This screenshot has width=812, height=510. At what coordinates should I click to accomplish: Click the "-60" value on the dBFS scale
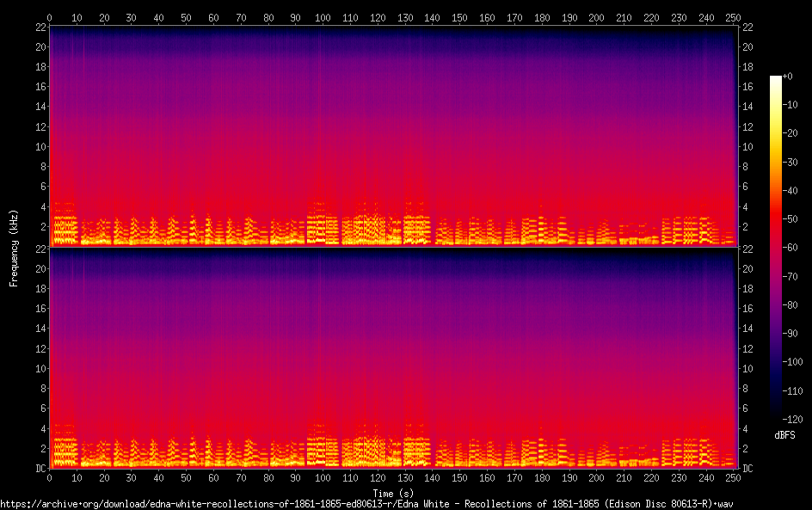coord(790,248)
